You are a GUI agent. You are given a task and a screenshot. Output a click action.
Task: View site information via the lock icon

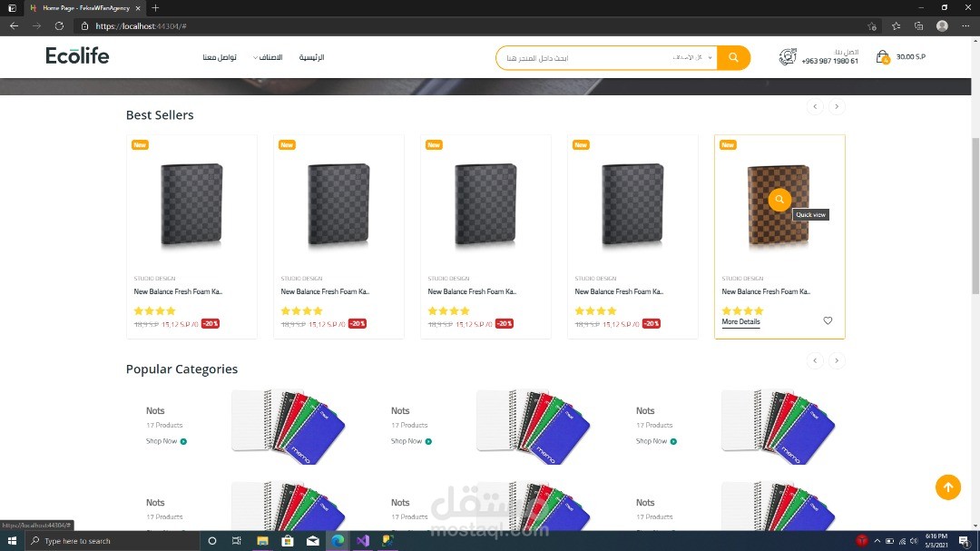(x=85, y=26)
